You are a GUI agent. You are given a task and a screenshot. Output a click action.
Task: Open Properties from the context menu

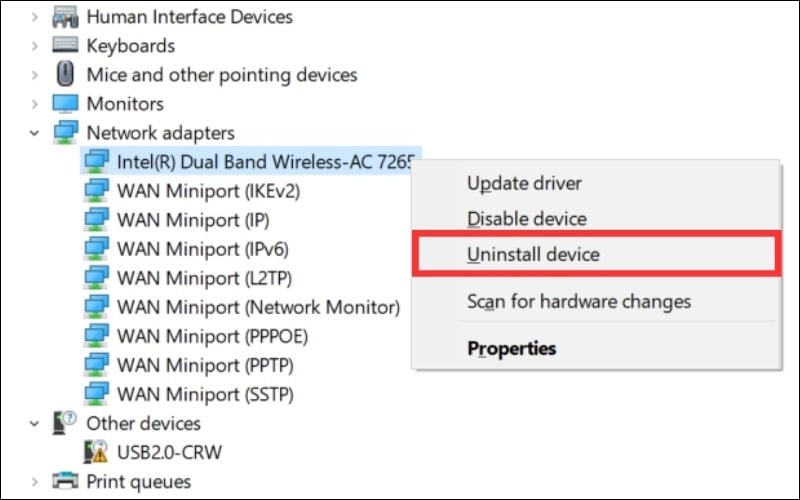(511, 349)
